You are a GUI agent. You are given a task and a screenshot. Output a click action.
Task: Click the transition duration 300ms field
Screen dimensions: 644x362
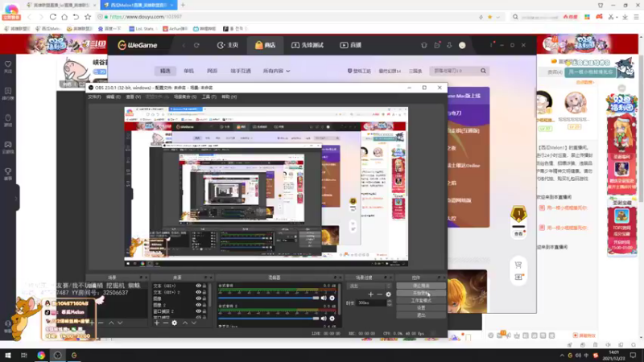[372, 303]
